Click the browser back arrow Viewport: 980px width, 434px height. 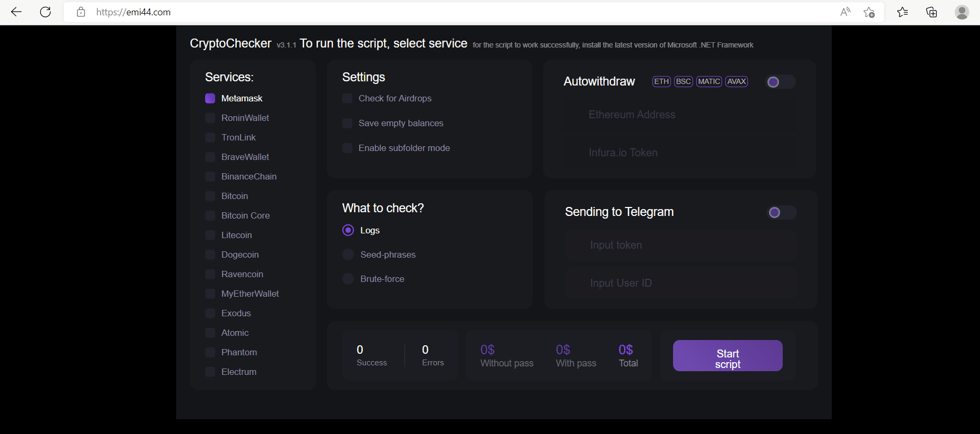pos(16,12)
